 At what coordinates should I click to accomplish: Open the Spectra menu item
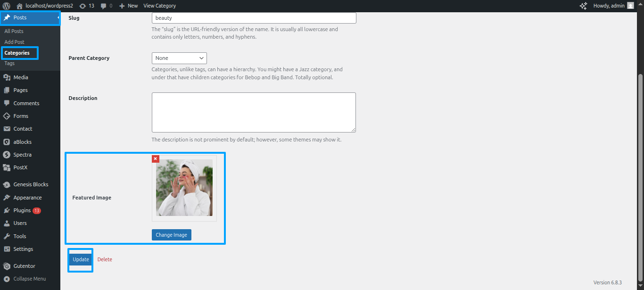point(23,155)
